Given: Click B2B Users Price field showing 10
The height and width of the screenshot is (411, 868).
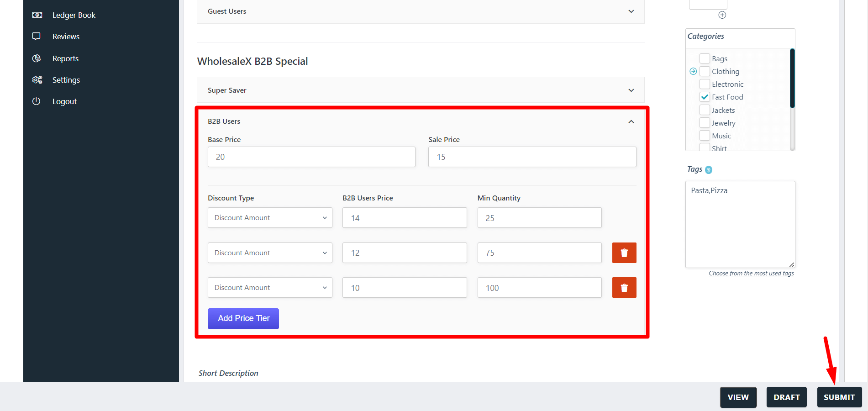Looking at the screenshot, I should (x=405, y=288).
